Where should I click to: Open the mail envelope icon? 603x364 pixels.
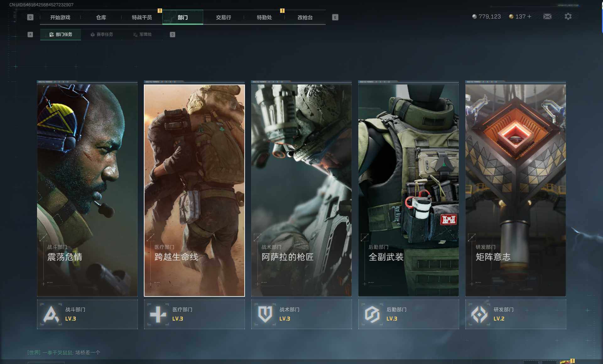[x=547, y=17]
